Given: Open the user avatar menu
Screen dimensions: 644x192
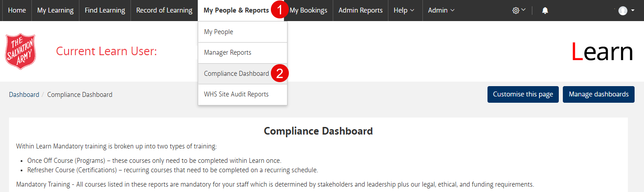Looking at the screenshot, I should [x=622, y=11].
